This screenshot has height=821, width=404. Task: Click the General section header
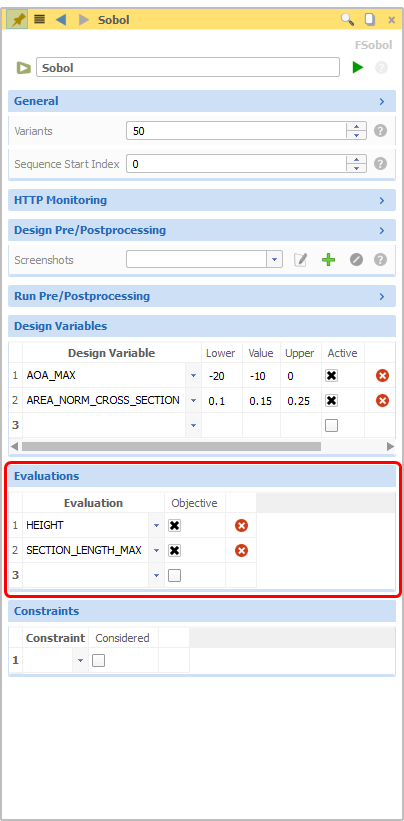(202, 101)
